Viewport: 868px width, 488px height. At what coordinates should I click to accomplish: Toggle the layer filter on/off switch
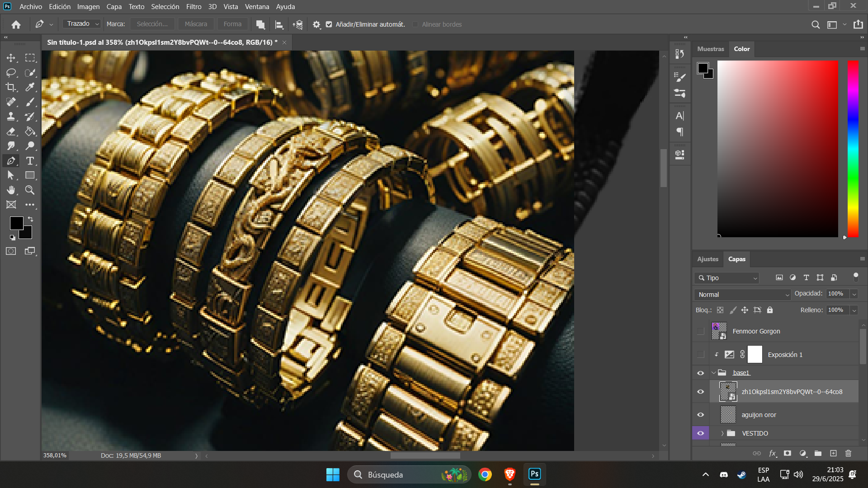tap(855, 277)
